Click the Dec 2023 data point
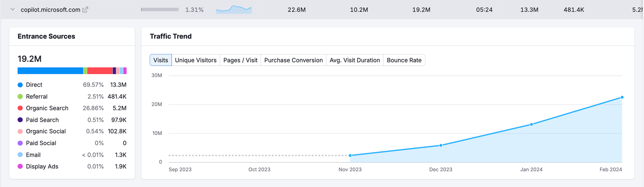644x187 pixels. pyautogui.click(x=441, y=145)
